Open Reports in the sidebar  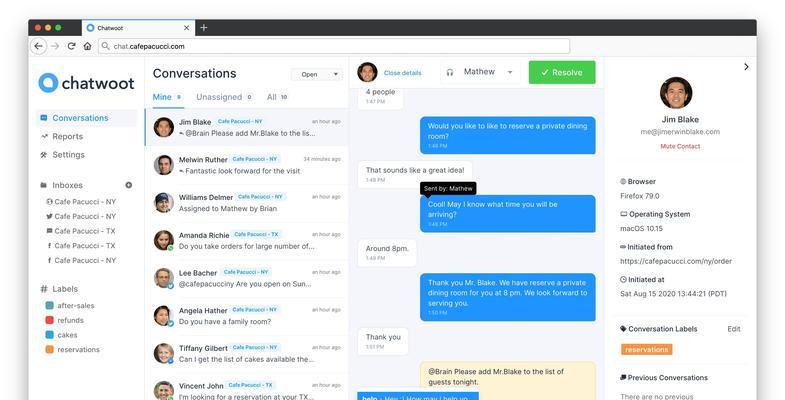68,136
